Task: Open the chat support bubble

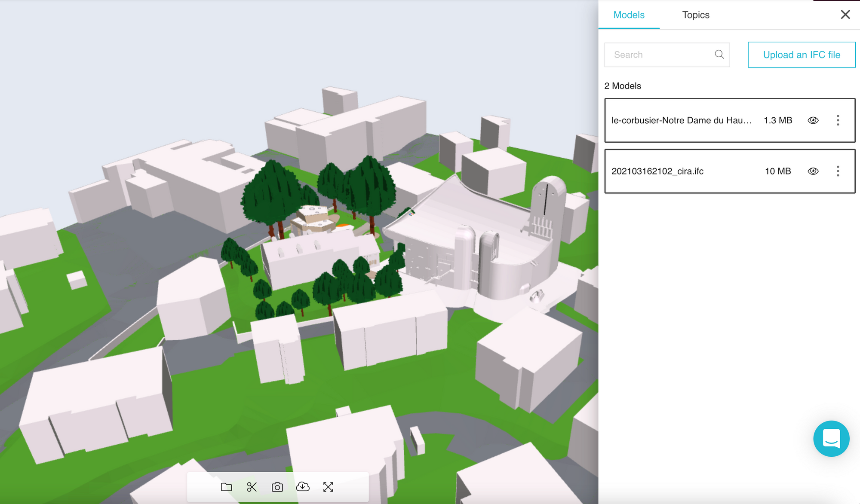Action: tap(831, 438)
